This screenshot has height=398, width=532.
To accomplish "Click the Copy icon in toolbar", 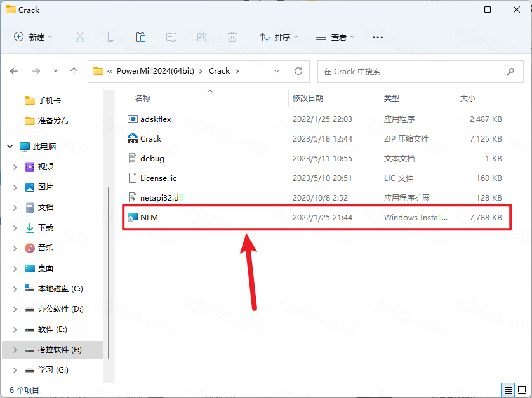I will pos(110,37).
